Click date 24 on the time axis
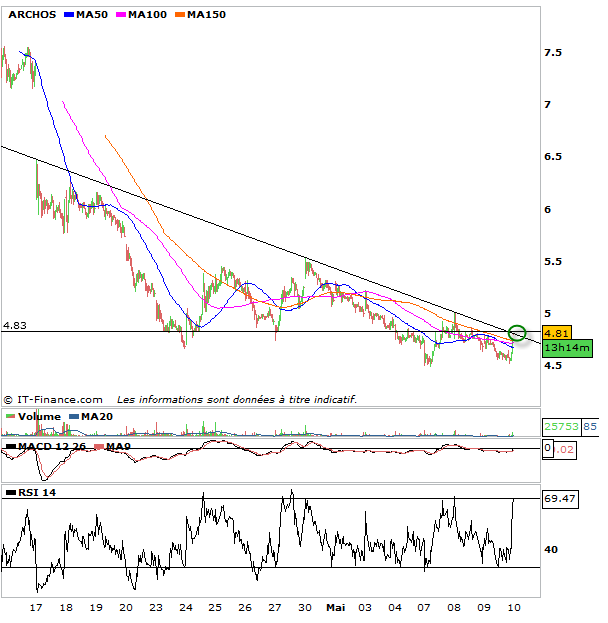608x623 pixels. (x=186, y=607)
